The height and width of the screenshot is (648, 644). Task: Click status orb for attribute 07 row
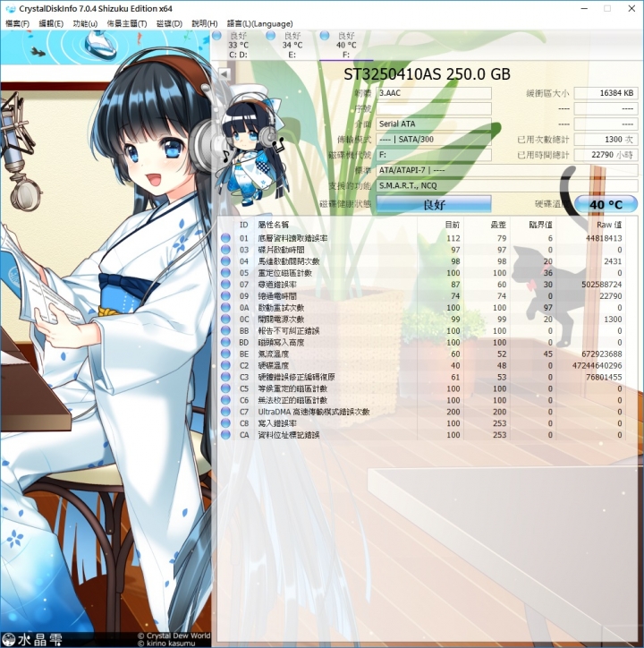(x=225, y=285)
